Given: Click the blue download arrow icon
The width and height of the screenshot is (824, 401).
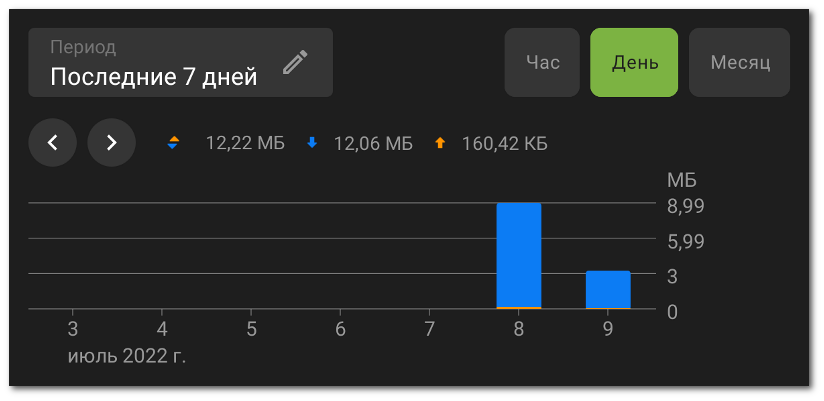Looking at the screenshot, I should click(x=312, y=142).
